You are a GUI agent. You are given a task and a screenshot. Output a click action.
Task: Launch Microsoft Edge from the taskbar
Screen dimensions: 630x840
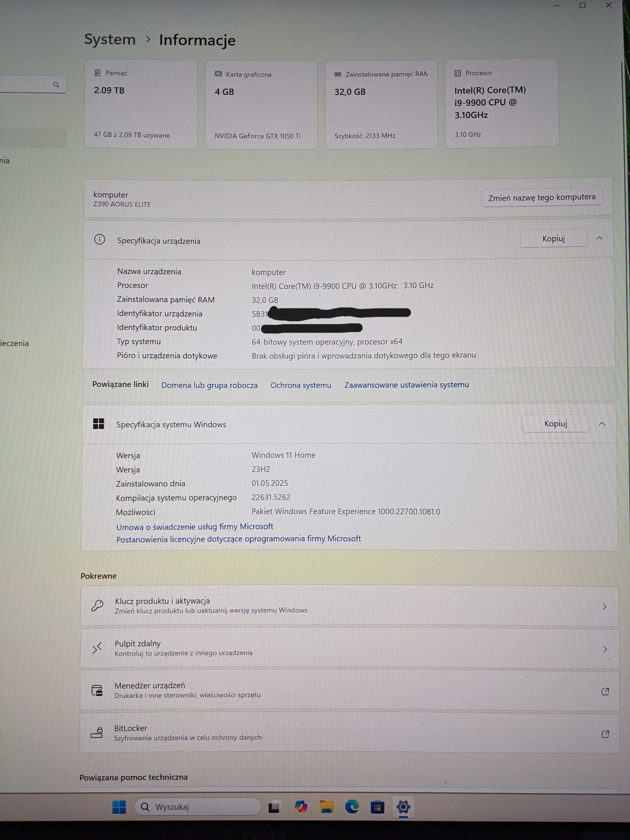352,807
